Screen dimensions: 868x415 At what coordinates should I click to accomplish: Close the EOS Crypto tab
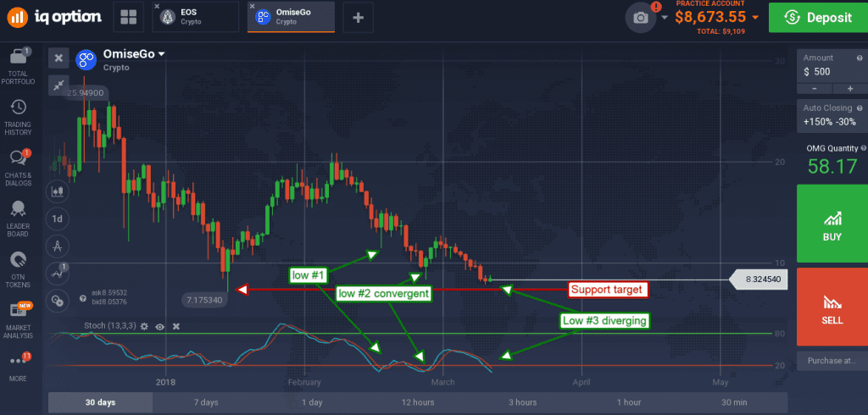click(x=157, y=7)
